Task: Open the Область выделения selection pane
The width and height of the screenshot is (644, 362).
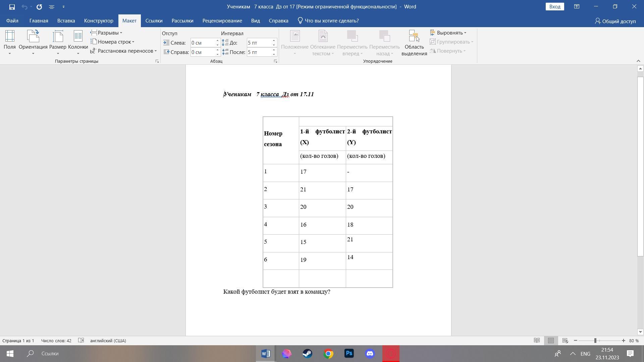Action: [414, 43]
